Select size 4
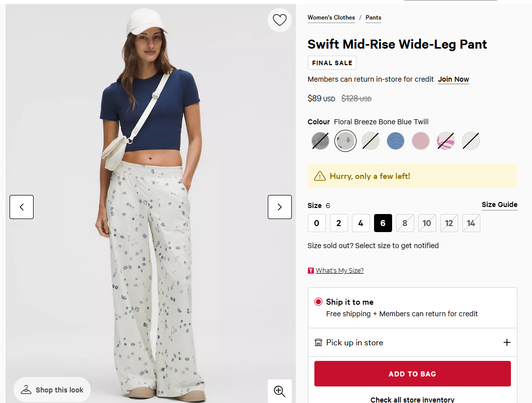Screen dimensions: 532x403 coord(361,223)
